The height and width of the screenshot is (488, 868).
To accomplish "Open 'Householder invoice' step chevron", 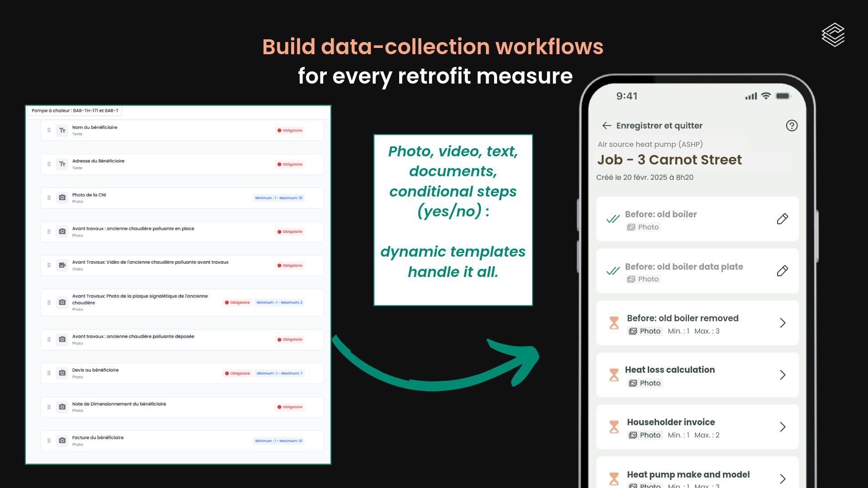I will (783, 427).
